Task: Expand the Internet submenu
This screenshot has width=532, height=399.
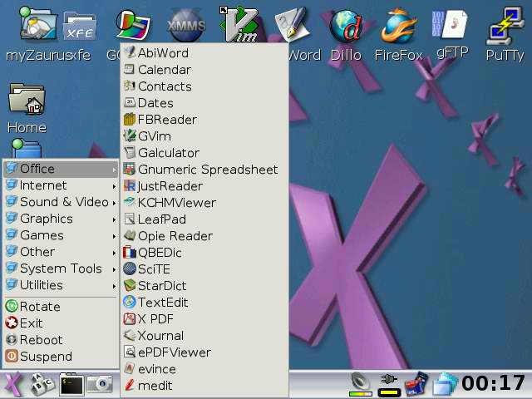Action: tap(60, 185)
